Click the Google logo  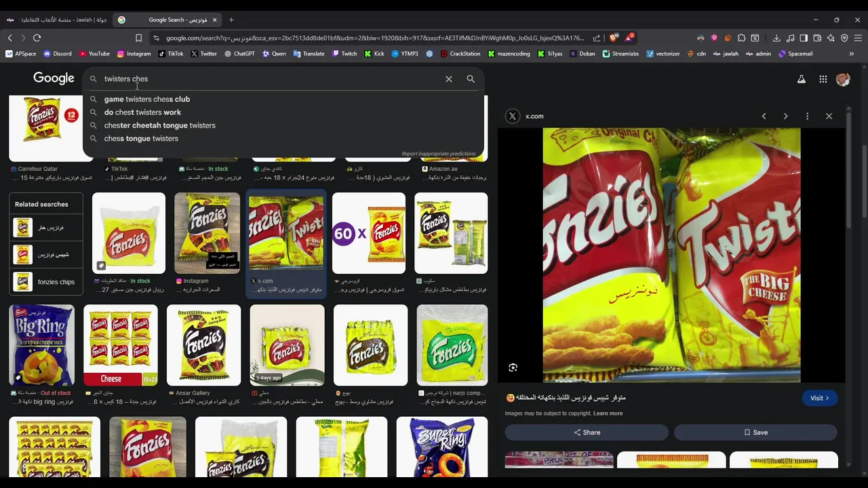54,79
